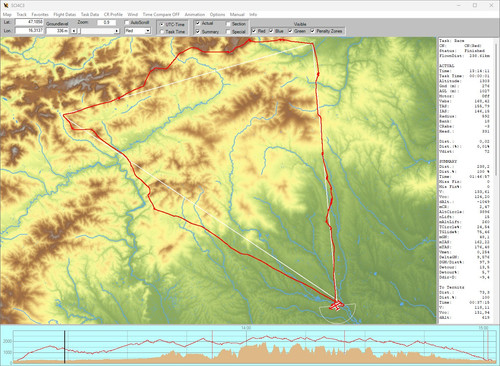
Task: Click the Lat coordinate input field
Action: coord(29,22)
